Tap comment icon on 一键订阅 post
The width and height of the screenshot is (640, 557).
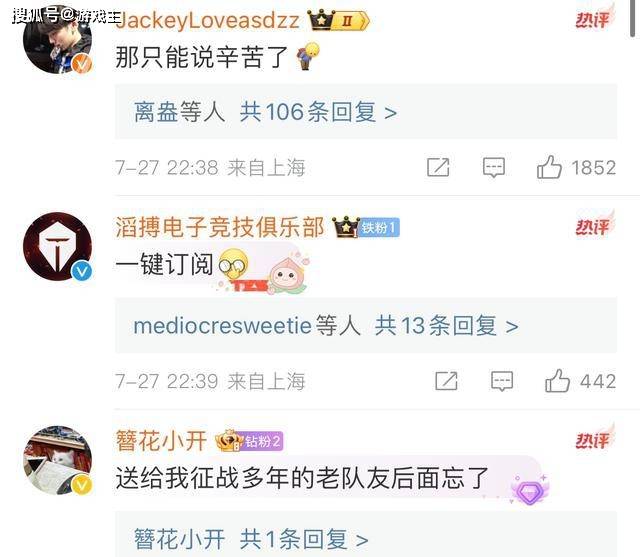[x=502, y=381]
